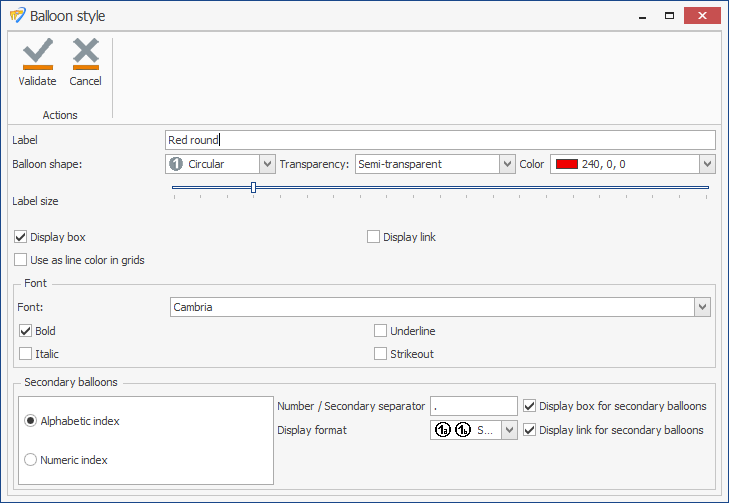Click the red color swatch
This screenshot has height=503, width=729.
click(x=567, y=164)
